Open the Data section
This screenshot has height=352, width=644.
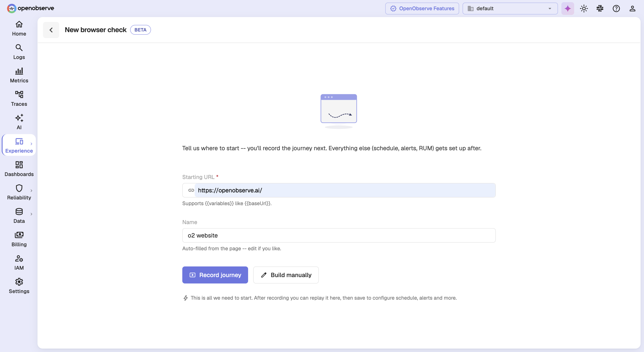point(19,216)
